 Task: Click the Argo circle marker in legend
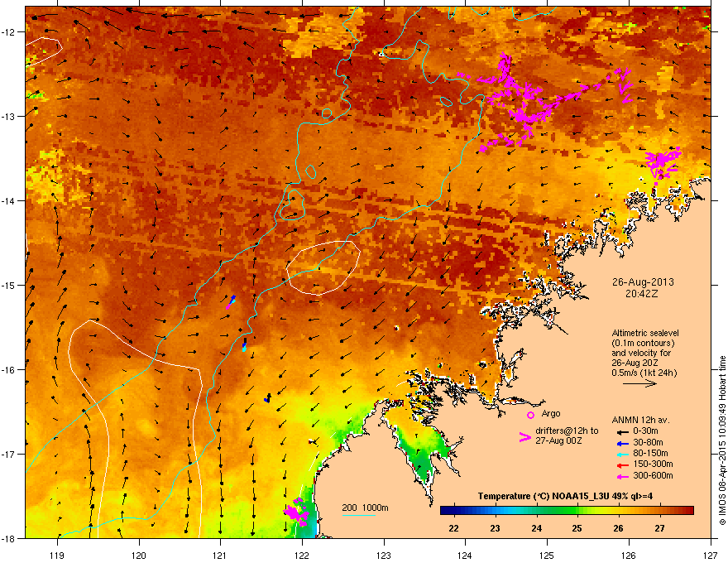(x=530, y=415)
